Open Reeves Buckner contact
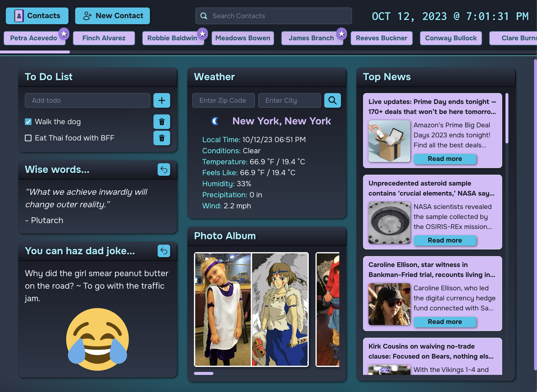This screenshot has width=537, height=392. click(x=382, y=38)
